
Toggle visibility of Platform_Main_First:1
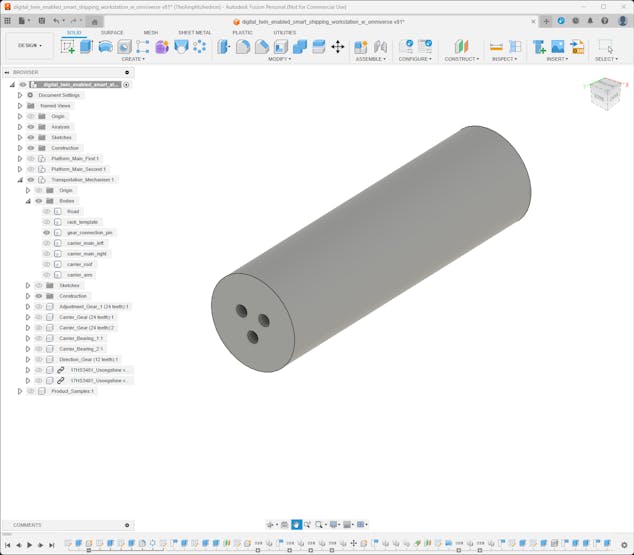pyautogui.click(x=31, y=159)
